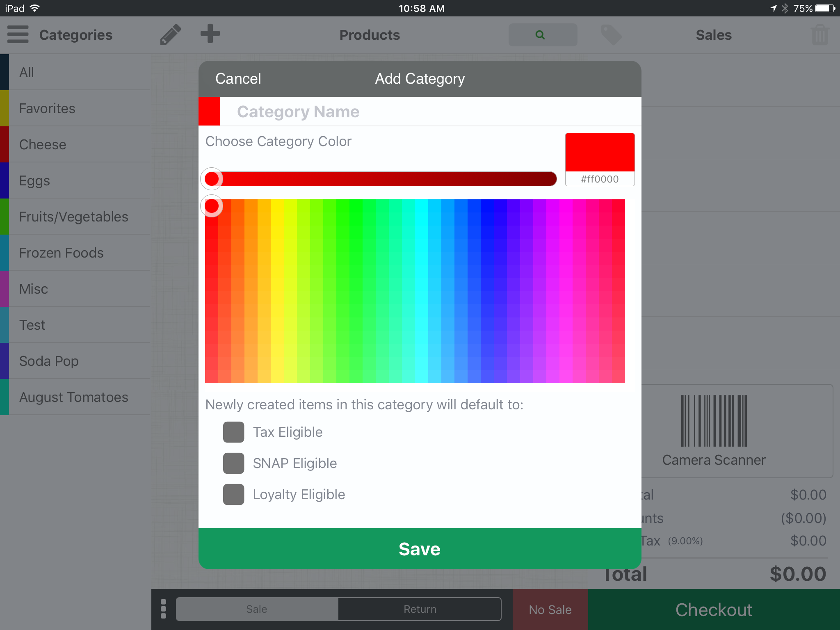Click the #ff0000 hex value field

click(600, 179)
